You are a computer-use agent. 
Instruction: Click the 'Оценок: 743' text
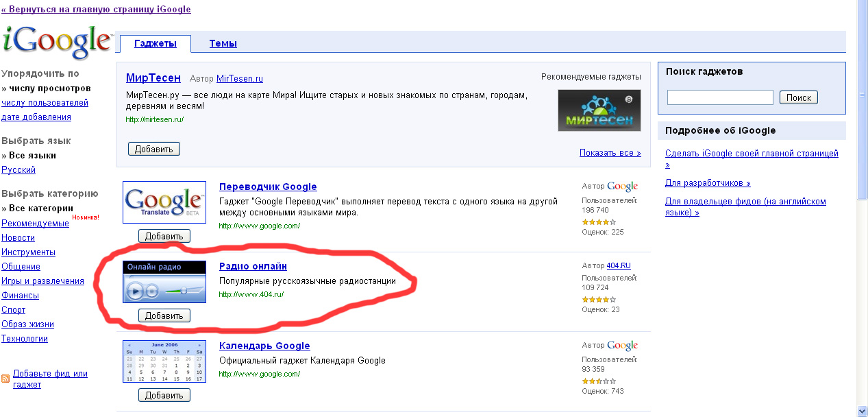click(x=603, y=391)
